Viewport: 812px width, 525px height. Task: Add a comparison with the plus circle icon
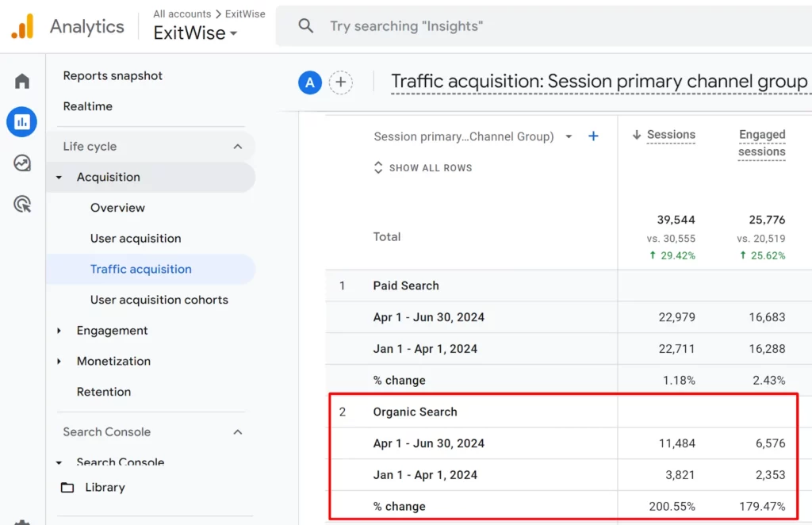pyautogui.click(x=341, y=82)
